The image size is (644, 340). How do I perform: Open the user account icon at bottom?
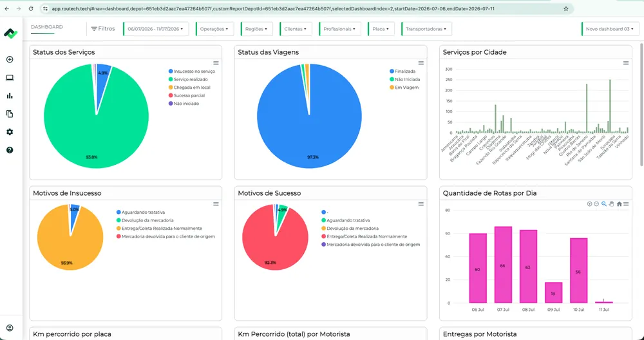pyautogui.click(x=10, y=328)
